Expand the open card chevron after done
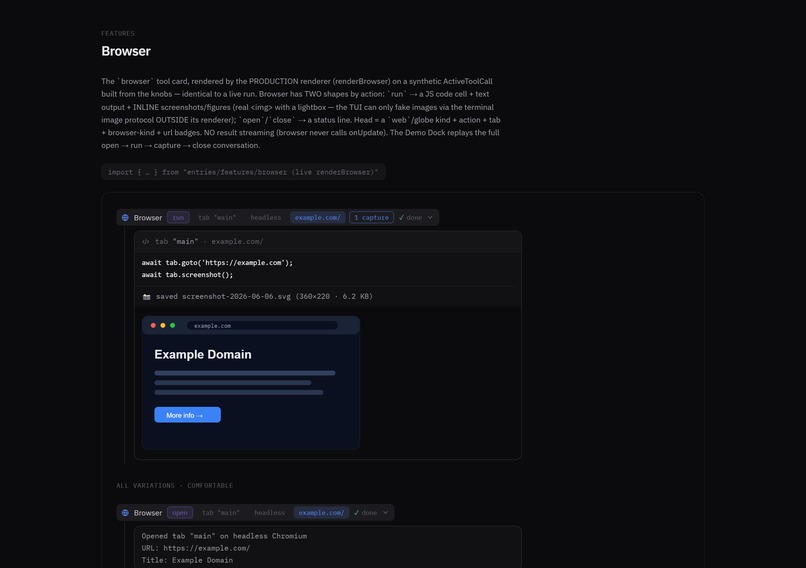Viewport: 806px width, 568px height. (x=386, y=512)
